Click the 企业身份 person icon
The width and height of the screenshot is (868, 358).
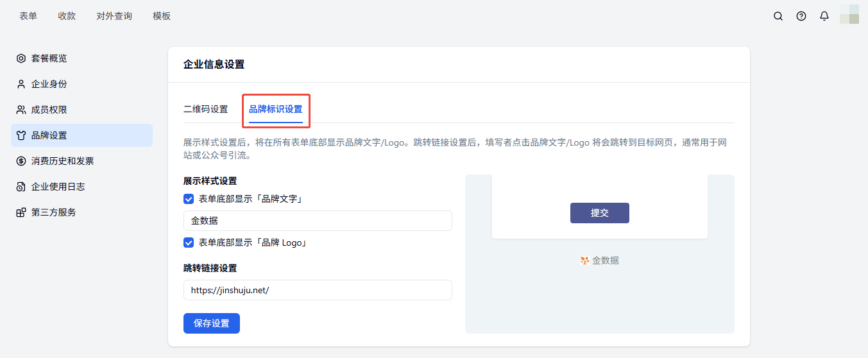[21, 84]
